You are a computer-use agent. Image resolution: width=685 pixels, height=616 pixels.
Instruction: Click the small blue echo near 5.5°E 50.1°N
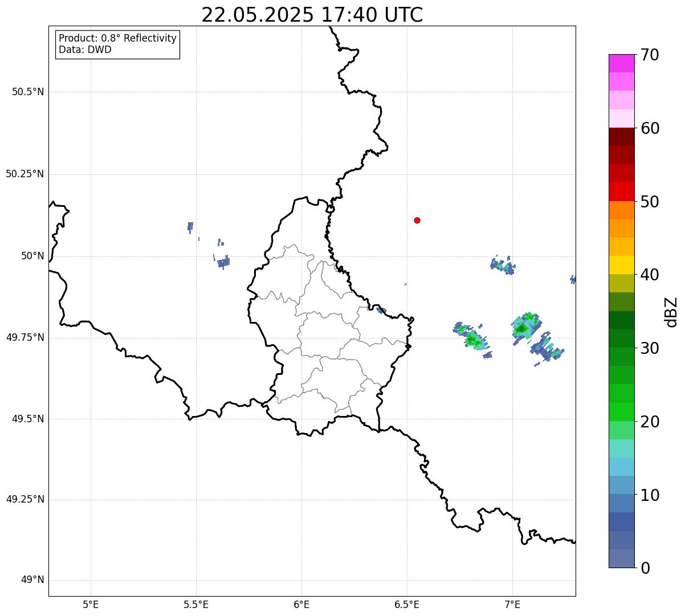190,227
